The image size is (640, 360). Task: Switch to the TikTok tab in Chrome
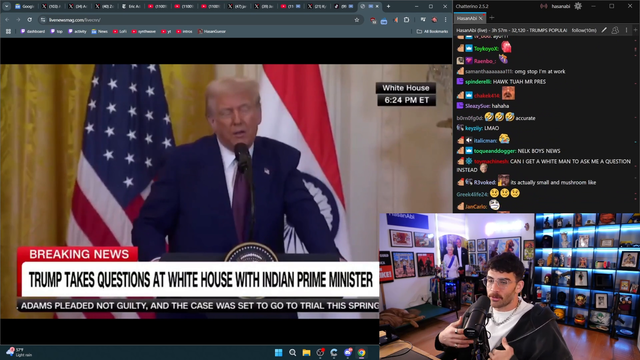click(344, 6)
